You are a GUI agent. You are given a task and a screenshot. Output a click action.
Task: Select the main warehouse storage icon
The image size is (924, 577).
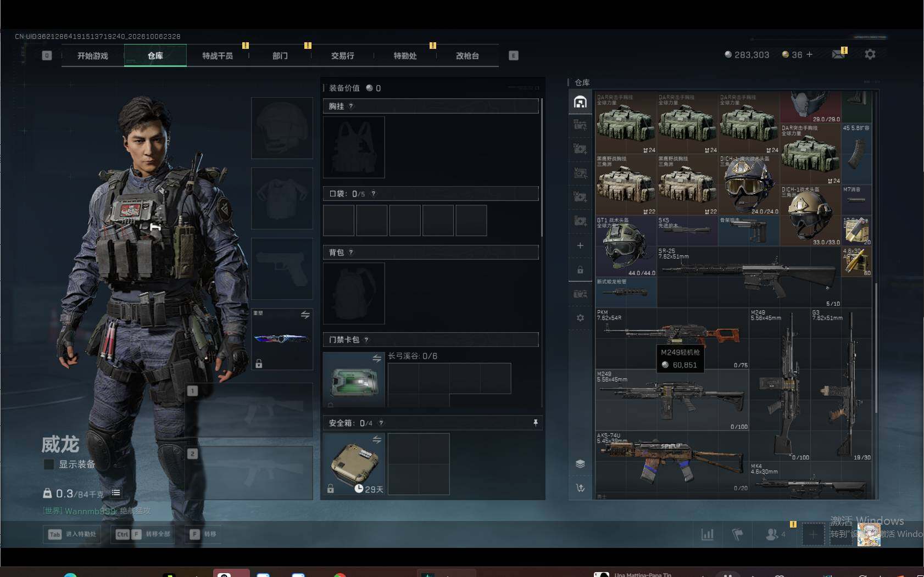(580, 102)
